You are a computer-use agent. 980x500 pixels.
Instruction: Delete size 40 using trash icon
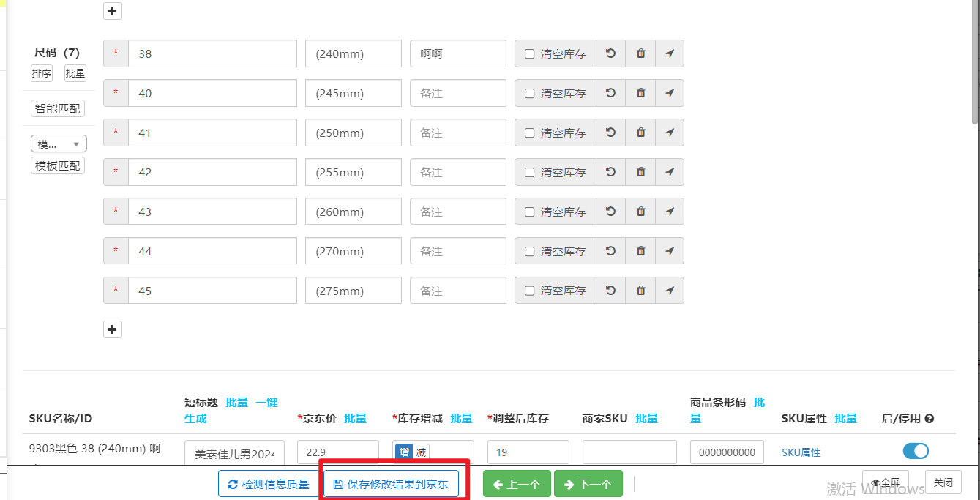click(640, 93)
